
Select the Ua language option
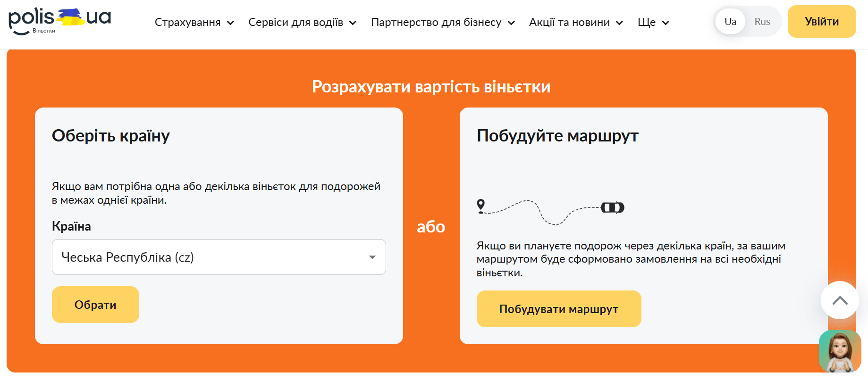(x=730, y=22)
